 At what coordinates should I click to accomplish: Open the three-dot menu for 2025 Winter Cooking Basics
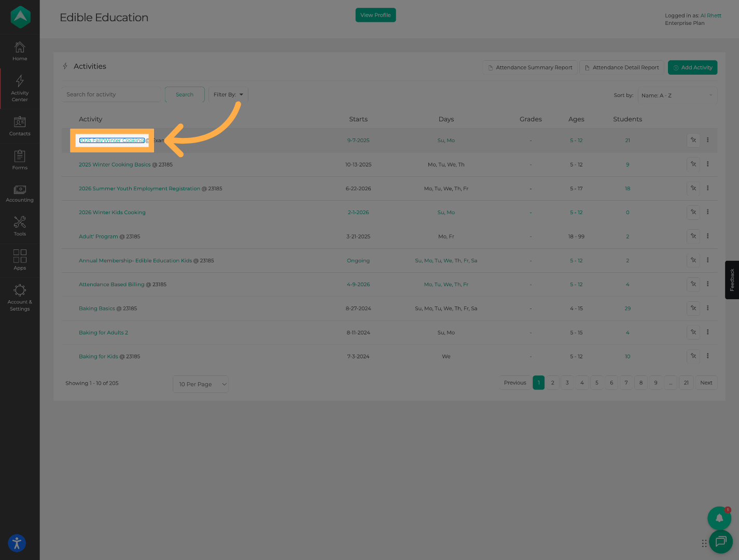707,164
